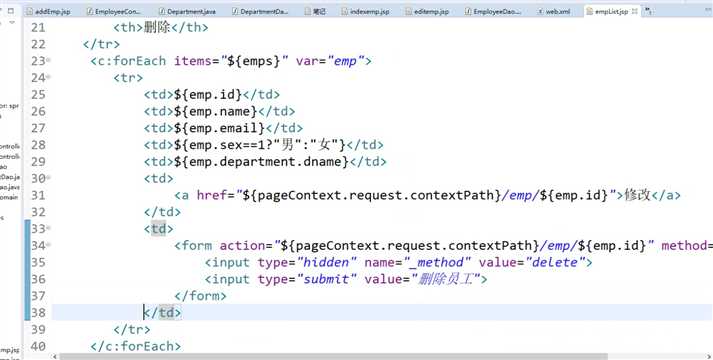This screenshot has width=713, height=360.
Task: Open the web.xml editor tab
Action: click(x=554, y=11)
